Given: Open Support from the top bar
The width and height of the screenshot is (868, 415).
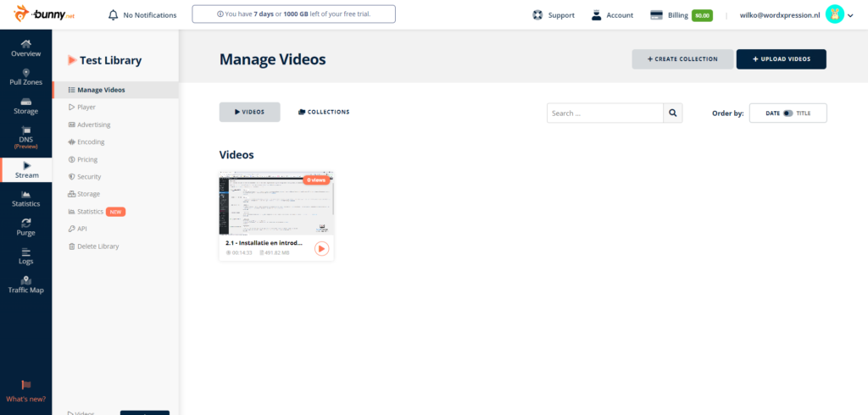Looking at the screenshot, I should [554, 15].
